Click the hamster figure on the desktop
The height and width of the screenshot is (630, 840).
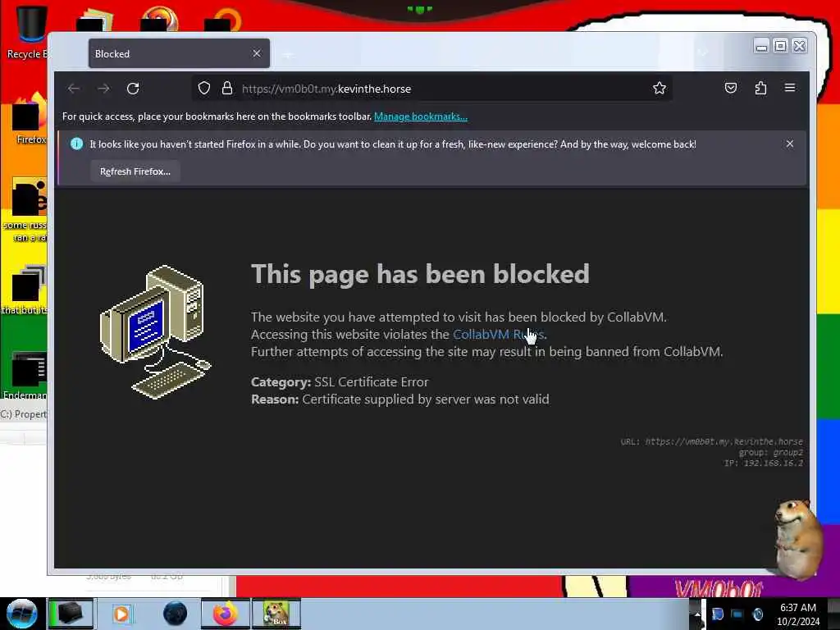[x=799, y=540]
